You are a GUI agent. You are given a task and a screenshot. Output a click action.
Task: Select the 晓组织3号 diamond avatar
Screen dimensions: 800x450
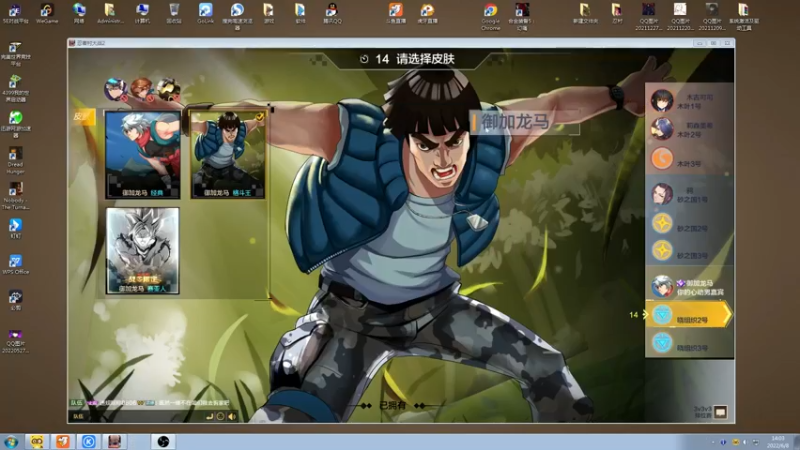tap(662, 342)
